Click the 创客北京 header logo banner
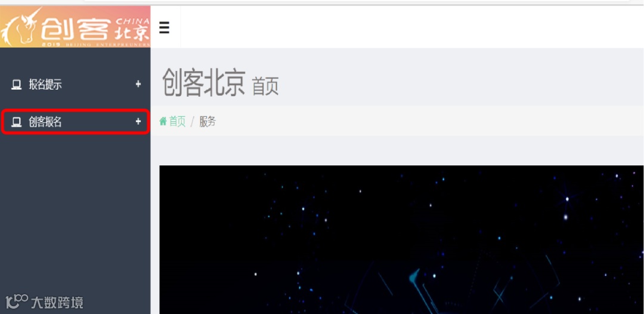This screenshot has width=644, height=314. point(75,27)
